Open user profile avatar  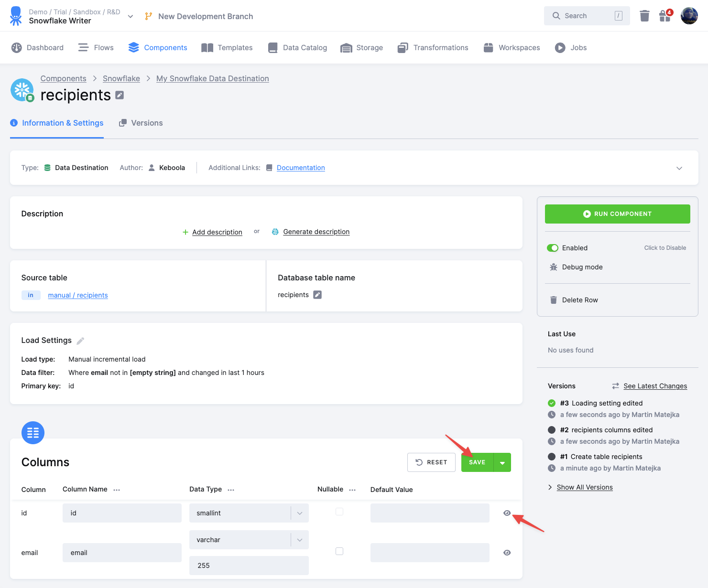[689, 16]
